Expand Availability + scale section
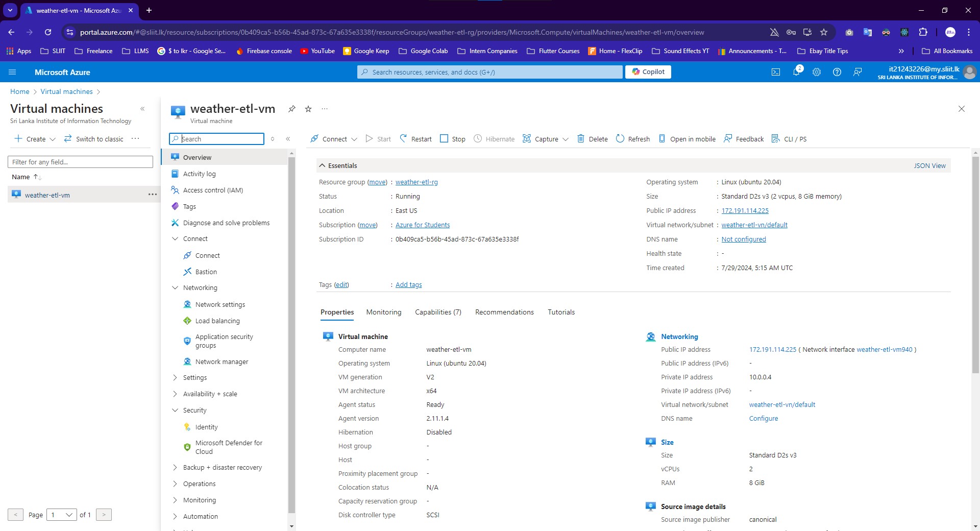Viewport: 980px width, 531px height. pyautogui.click(x=176, y=394)
